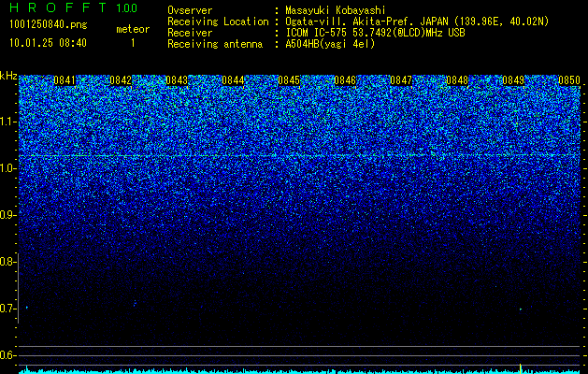Click the ICOM IC-575 receiver description
This screenshot has width=588, height=374.
375,33
